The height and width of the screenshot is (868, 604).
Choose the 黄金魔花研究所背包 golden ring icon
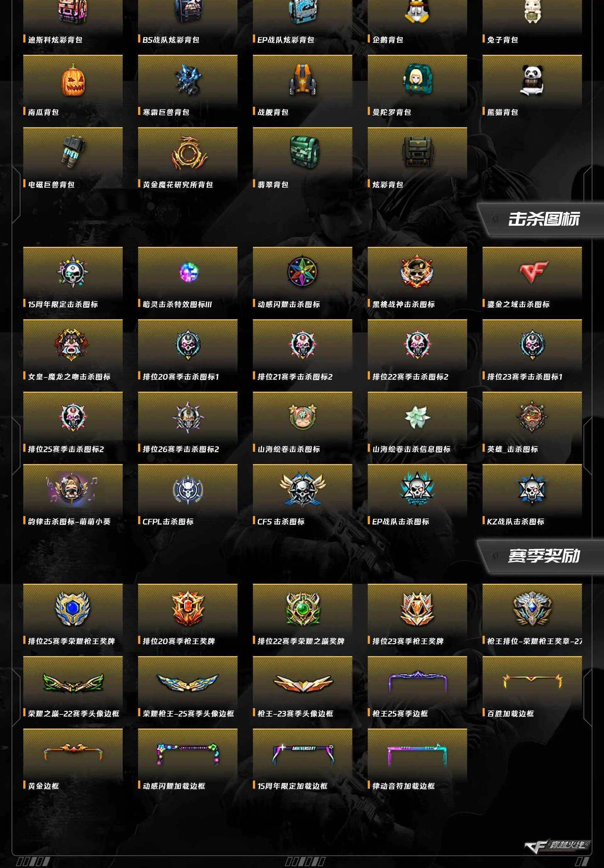(189, 153)
